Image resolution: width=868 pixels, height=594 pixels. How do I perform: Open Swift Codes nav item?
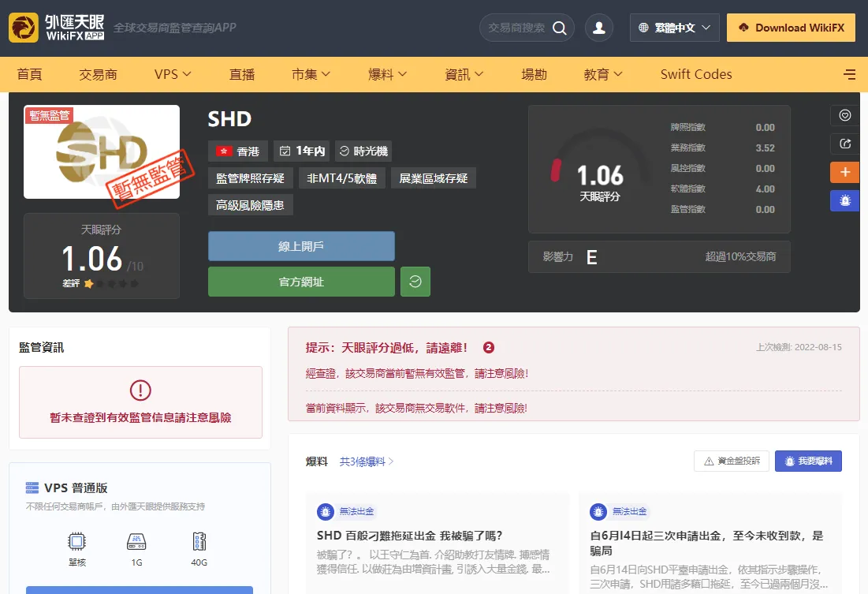[x=696, y=74]
